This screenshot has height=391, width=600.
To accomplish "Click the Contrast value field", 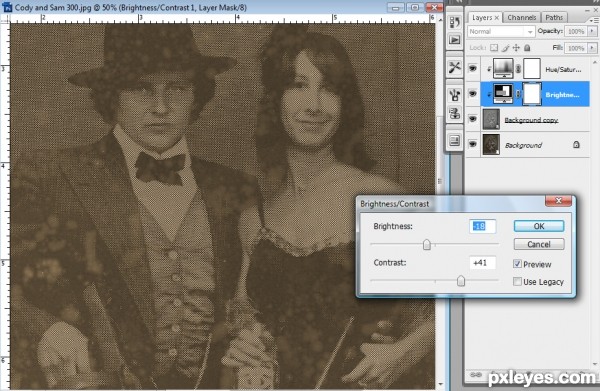I will [483, 263].
